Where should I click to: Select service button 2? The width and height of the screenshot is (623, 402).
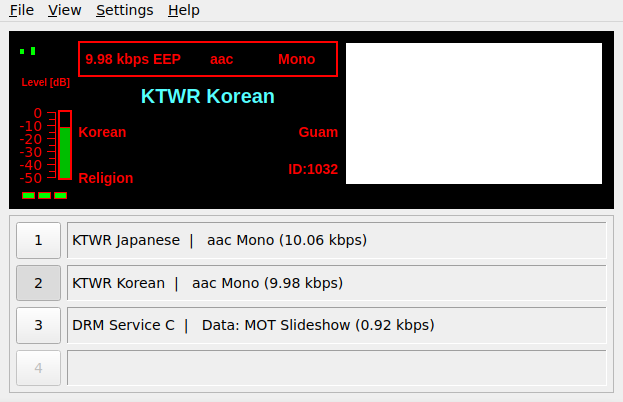[x=38, y=283]
